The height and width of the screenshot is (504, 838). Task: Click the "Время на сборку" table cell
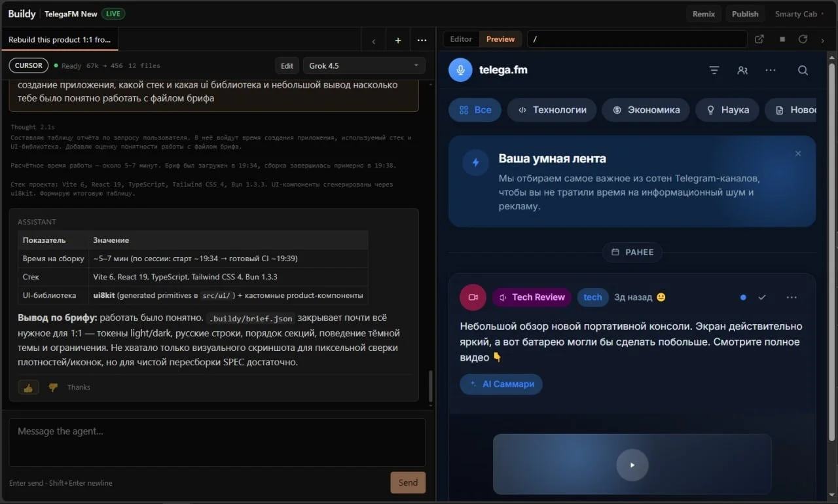(53, 259)
